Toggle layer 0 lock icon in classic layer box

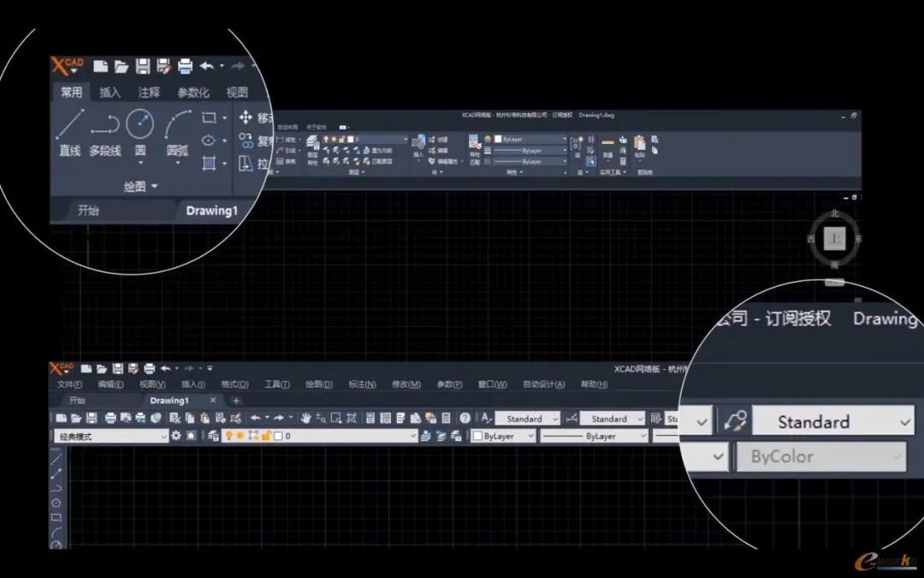pyautogui.click(x=266, y=436)
